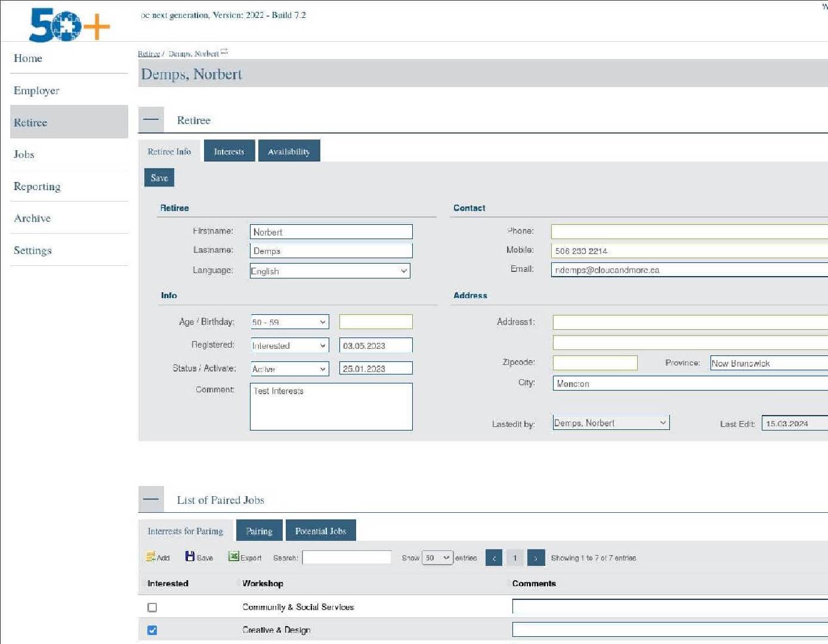Click the Retiree breadcrumb link

(149, 53)
